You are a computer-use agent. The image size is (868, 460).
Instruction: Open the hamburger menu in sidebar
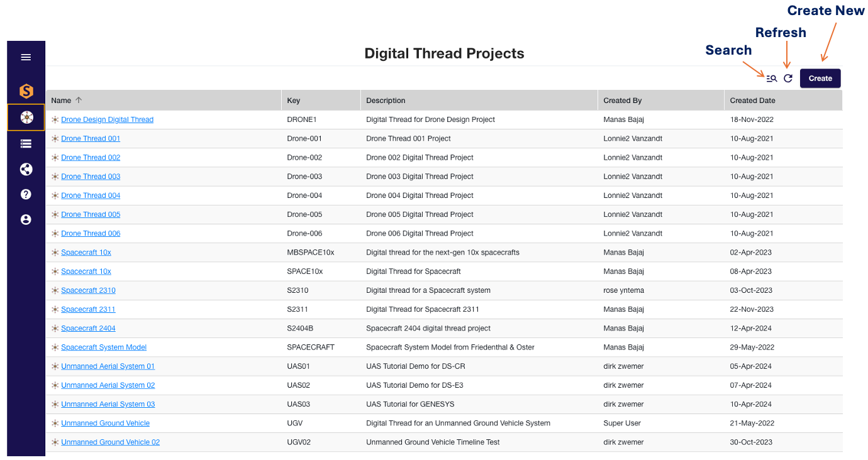point(26,57)
